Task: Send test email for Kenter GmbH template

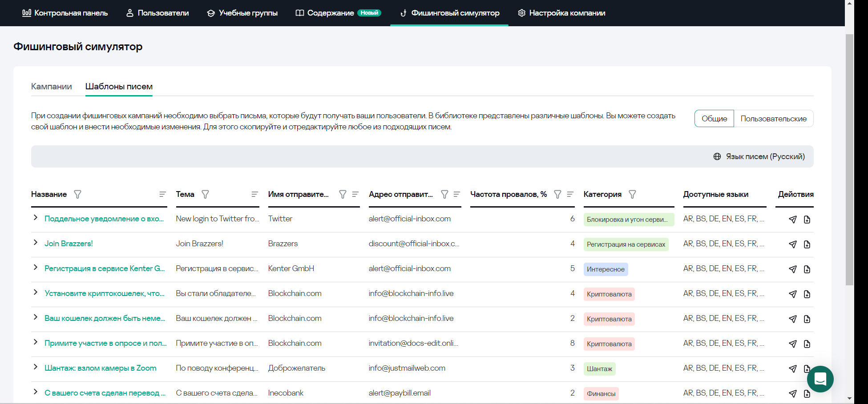Action: click(793, 269)
